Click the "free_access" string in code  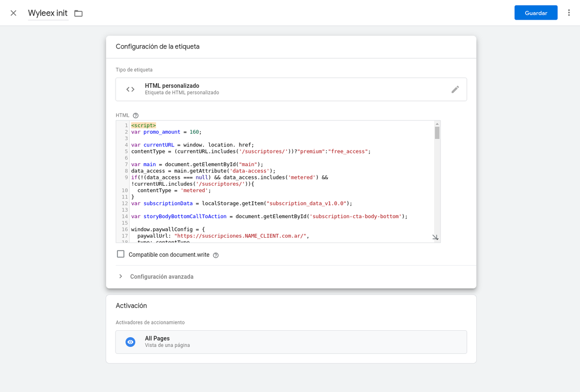pyautogui.click(x=348, y=151)
